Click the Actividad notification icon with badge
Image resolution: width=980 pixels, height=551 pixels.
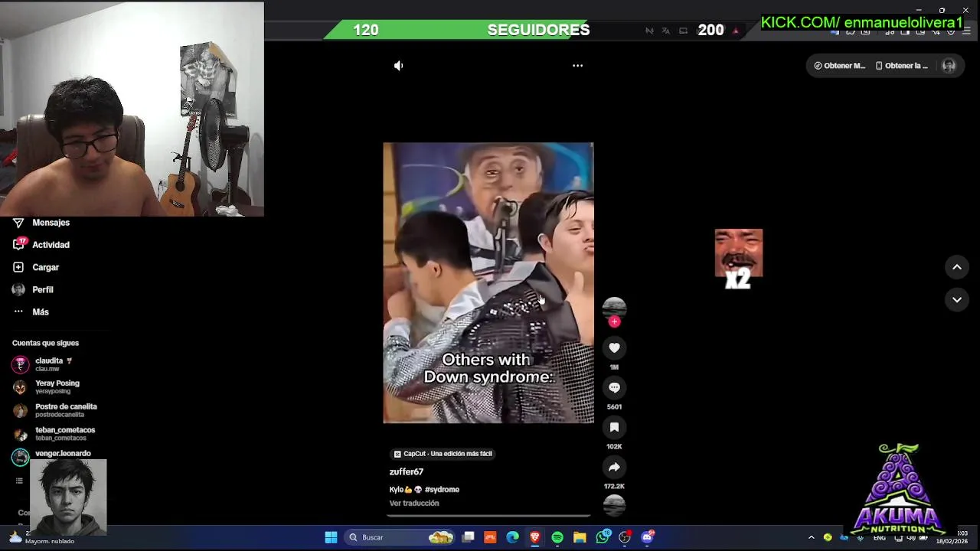[x=18, y=245]
